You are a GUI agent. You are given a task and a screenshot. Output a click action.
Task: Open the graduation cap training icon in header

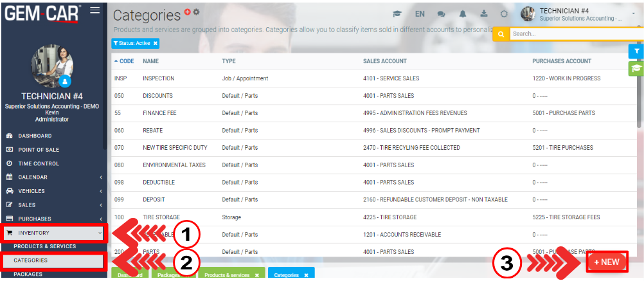point(398,14)
